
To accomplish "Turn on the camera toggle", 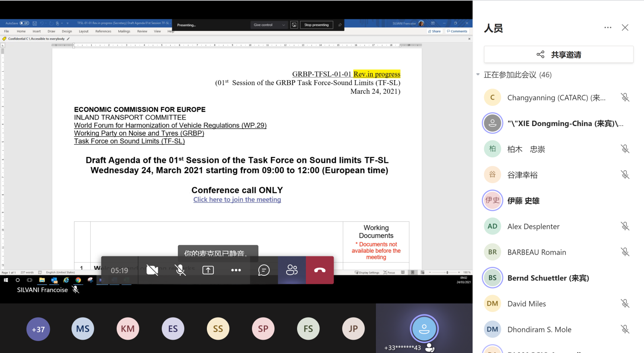I will pyautogui.click(x=152, y=270).
